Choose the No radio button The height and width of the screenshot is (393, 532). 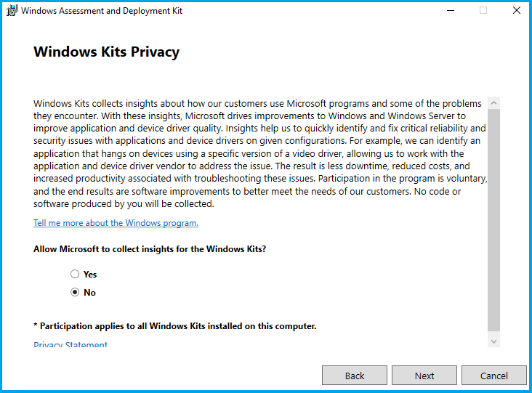[75, 293]
